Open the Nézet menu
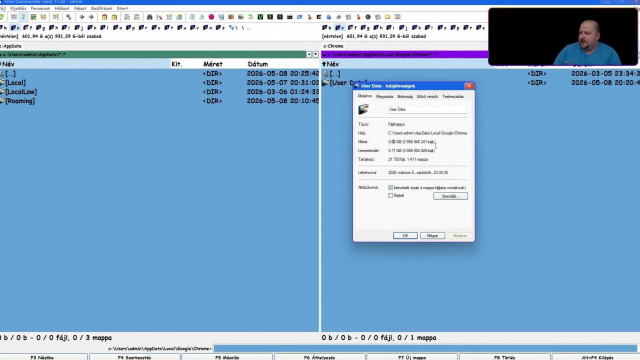The width and height of the screenshot is (640, 360). coord(80,8)
